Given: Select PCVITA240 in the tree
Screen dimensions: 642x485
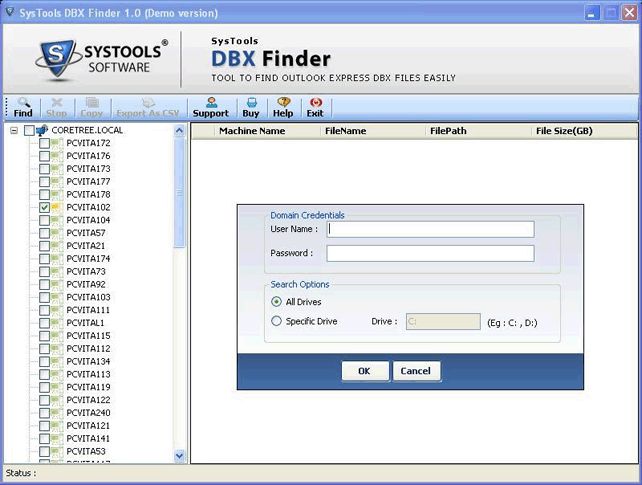Looking at the screenshot, I should 88,413.
